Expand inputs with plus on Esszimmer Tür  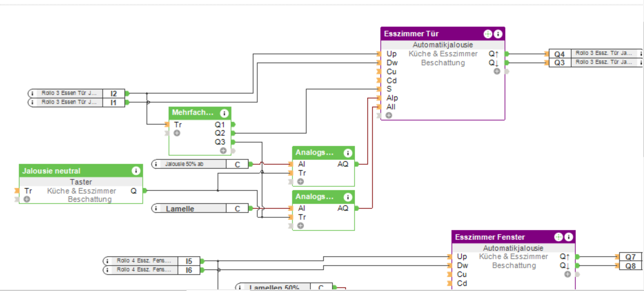[x=389, y=115]
